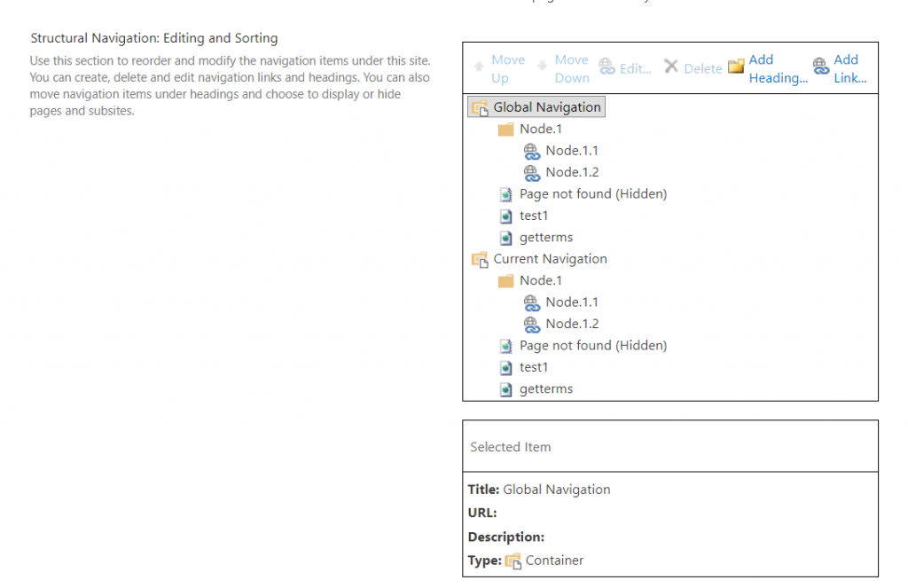Click the Delete X icon

673,66
